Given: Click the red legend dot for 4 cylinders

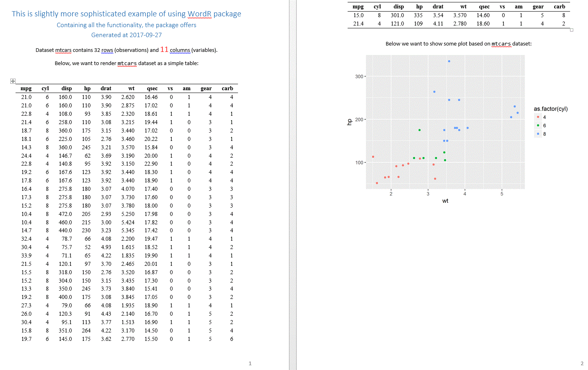Looking at the screenshot, I should (x=538, y=117).
